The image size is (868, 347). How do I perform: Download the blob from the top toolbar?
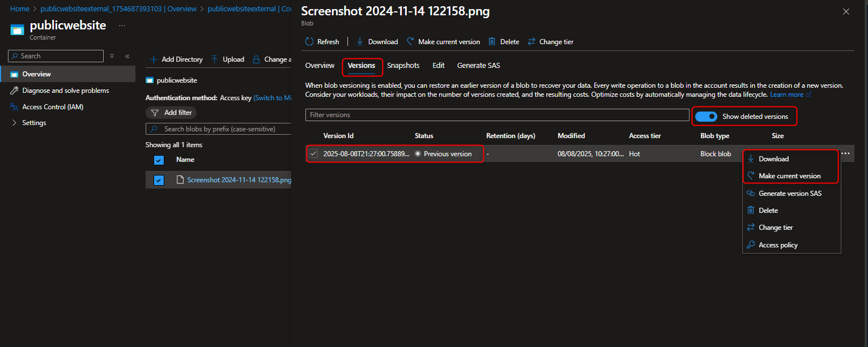[376, 41]
